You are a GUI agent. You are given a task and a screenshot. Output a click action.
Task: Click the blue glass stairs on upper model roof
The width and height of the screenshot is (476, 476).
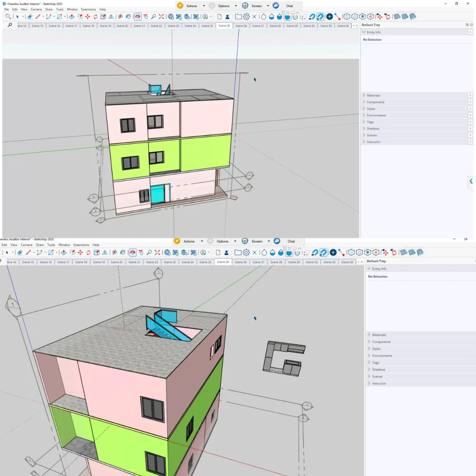(x=155, y=90)
